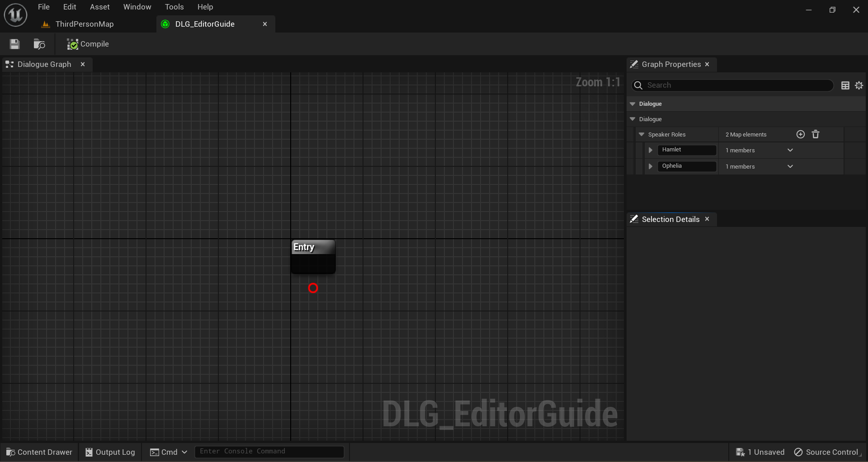
Task: Restore down the editor window
Action: (x=832, y=9)
